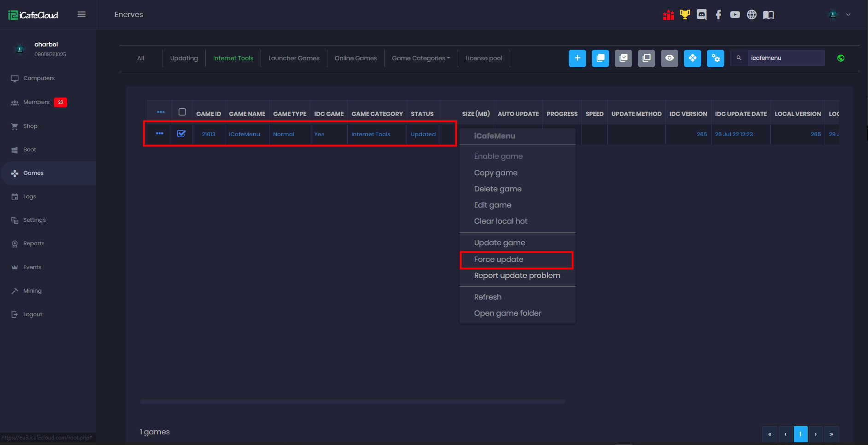
Task: Open the YouTube channel icon
Action: [x=735, y=15]
